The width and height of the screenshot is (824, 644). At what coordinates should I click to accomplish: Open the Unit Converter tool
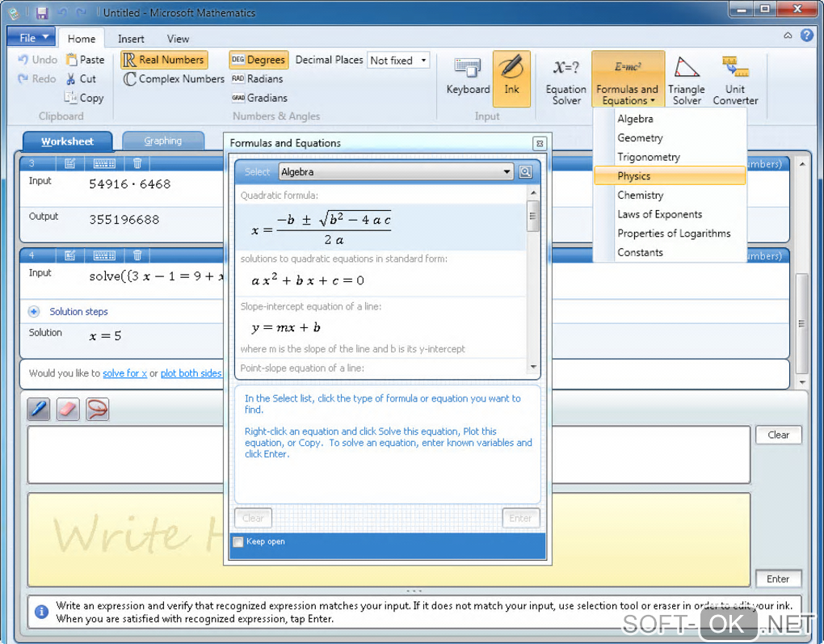point(735,80)
